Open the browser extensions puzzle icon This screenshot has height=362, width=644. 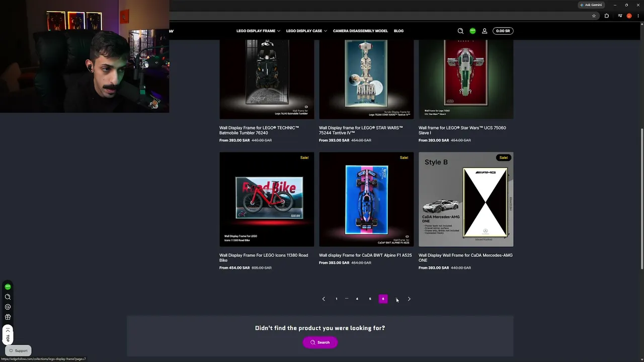click(606, 16)
